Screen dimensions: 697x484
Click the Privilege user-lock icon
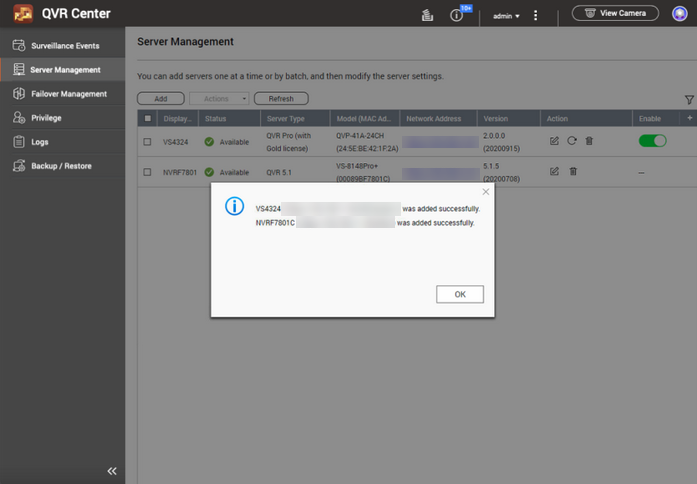point(19,117)
